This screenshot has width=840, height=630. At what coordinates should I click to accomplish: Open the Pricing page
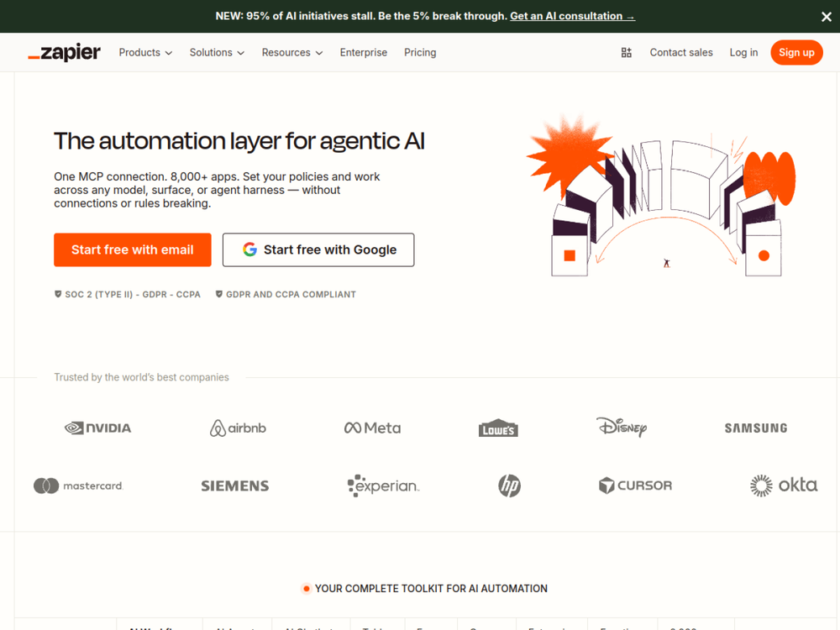pos(420,52)
